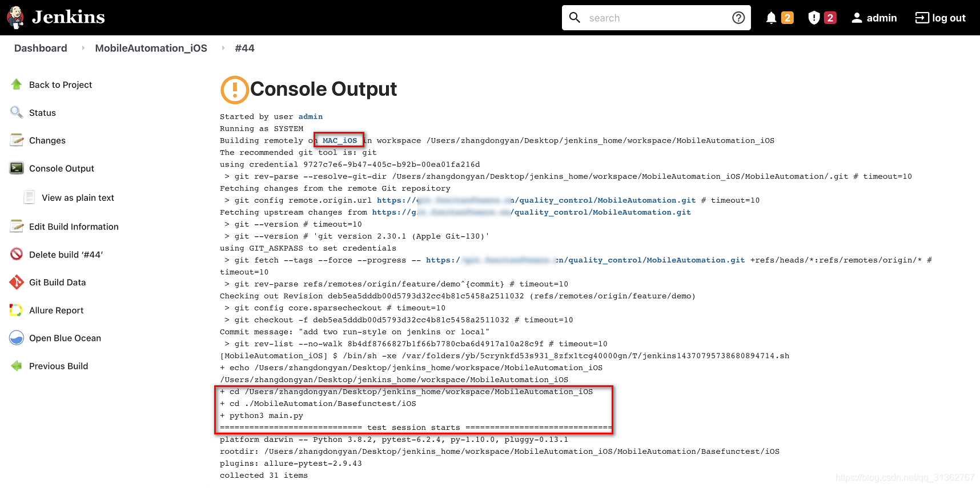
Task: Open the Changes page
Action: click(x=47, y=140)
